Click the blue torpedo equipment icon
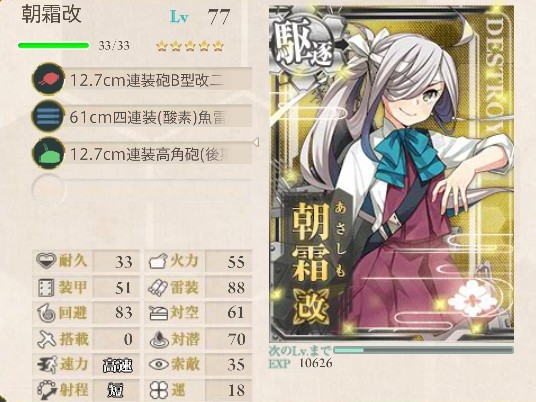 click(x=48, y=116)
